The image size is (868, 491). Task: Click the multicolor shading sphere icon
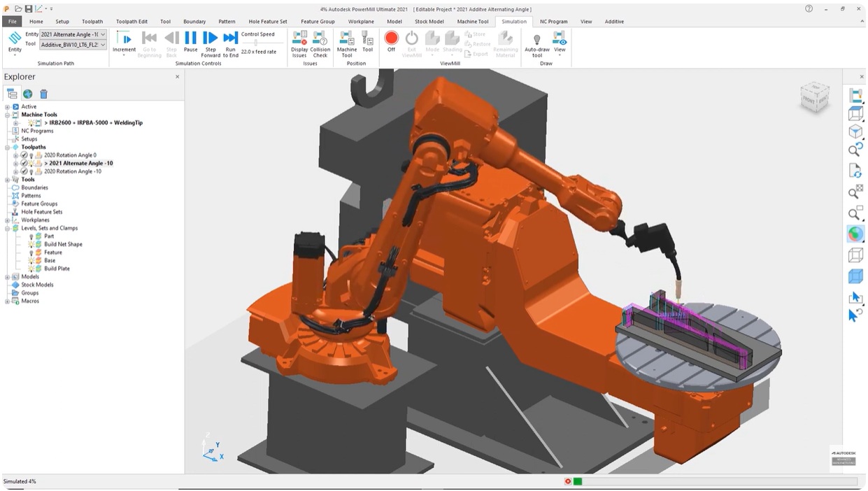[855, 234]
